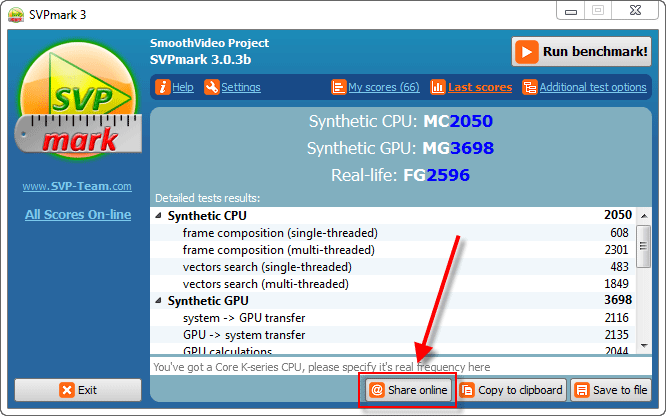Image resolution: width=666 pixels, height=416 pixels.
Task: Copy results with Copy to clipboard button
Action: click(x=513, y=390)
